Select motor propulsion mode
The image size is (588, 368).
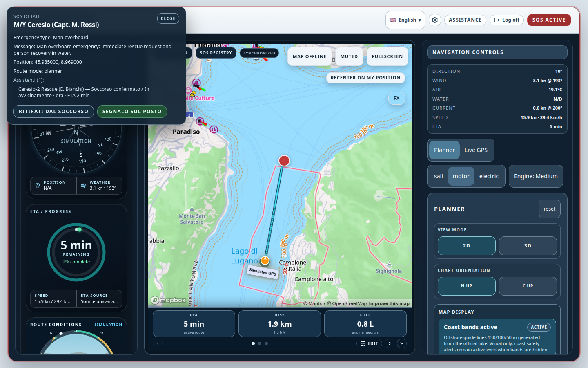click(x=461, y=176)
